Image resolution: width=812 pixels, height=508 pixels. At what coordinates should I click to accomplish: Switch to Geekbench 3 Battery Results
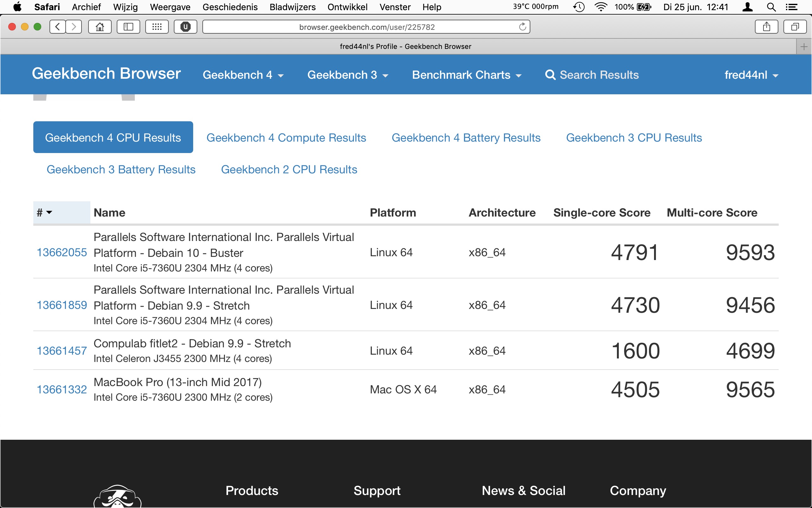121,169
